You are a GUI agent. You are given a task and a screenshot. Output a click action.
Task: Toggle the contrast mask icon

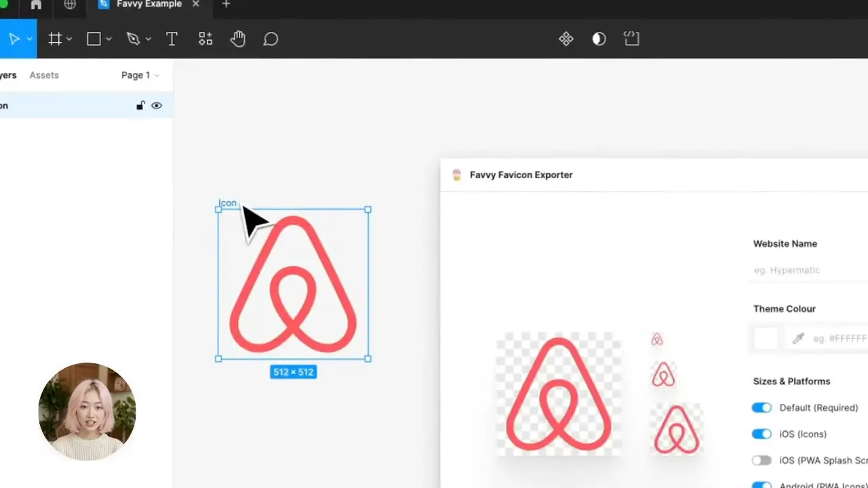[599, 39]
